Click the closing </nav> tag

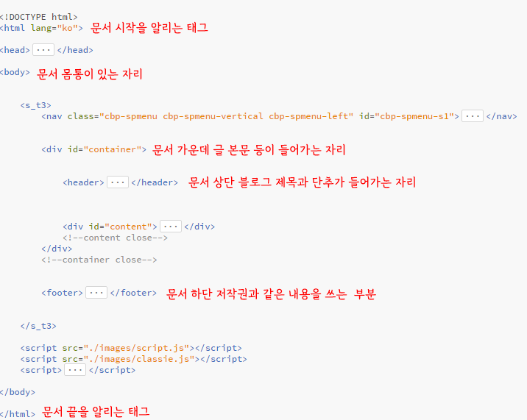[x=501, y=116]
